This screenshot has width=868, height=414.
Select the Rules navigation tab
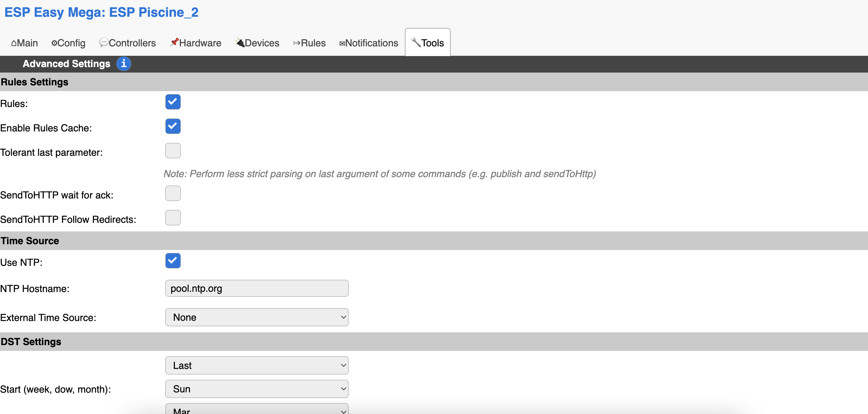coord(309,43)
